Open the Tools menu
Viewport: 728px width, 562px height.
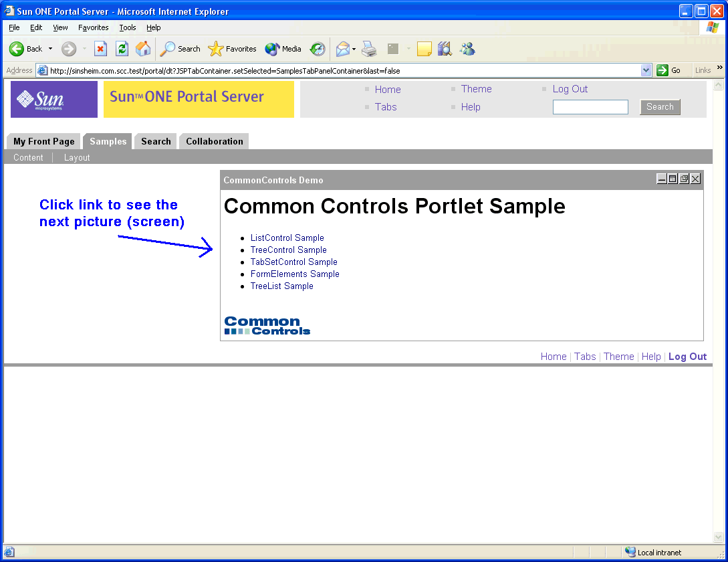click(x=128, y=27)
